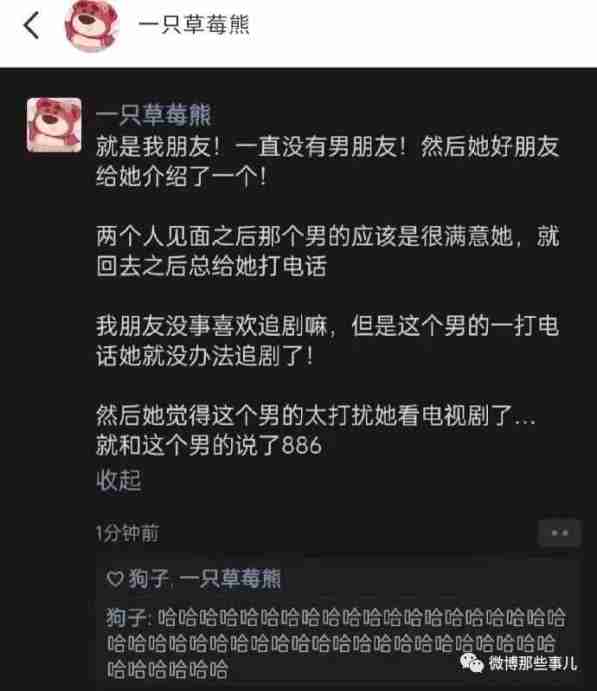This screenshot has width=597, height=691.
Task: Reply to the 哈哈哈 comment text
Action: pos(337,643)
